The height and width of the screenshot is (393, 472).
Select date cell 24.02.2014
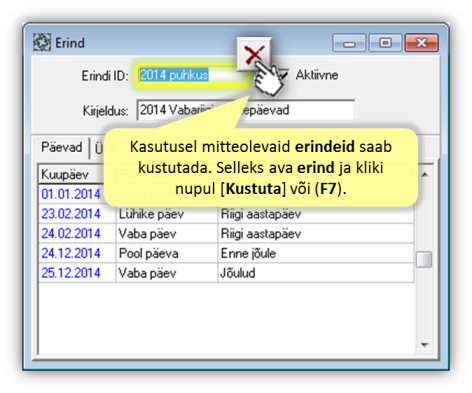[x=77, y=233]
